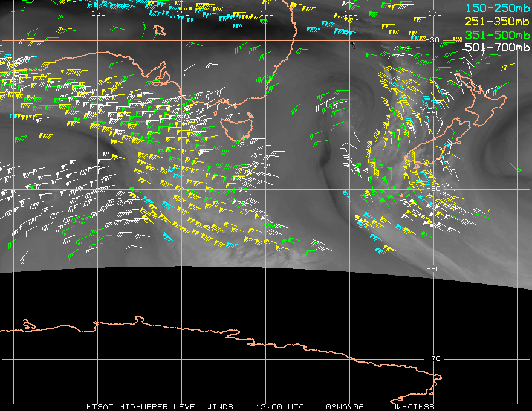Image resolution: width=532 pixels, height=411 pixels.
Task: Click the cyan 150-250mb legend entry
Action: click(497, 8)
